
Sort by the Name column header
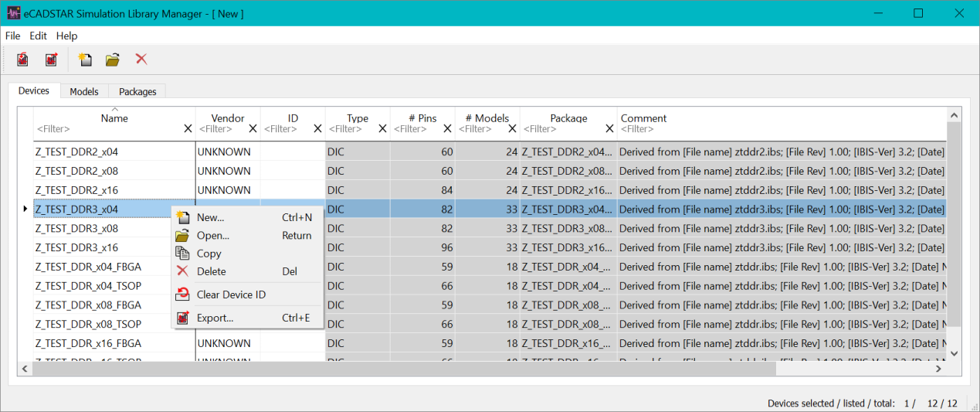point(114,118)
